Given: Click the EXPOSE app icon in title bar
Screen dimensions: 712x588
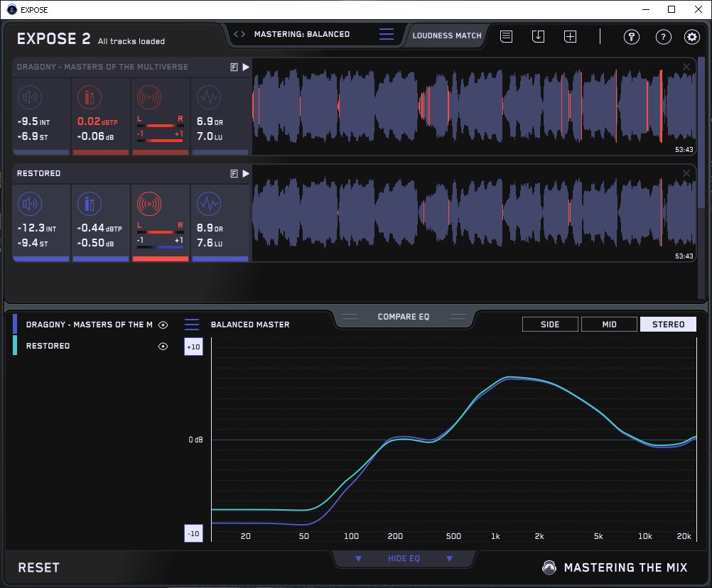Looking at the screenshot, I should (12, 9).
